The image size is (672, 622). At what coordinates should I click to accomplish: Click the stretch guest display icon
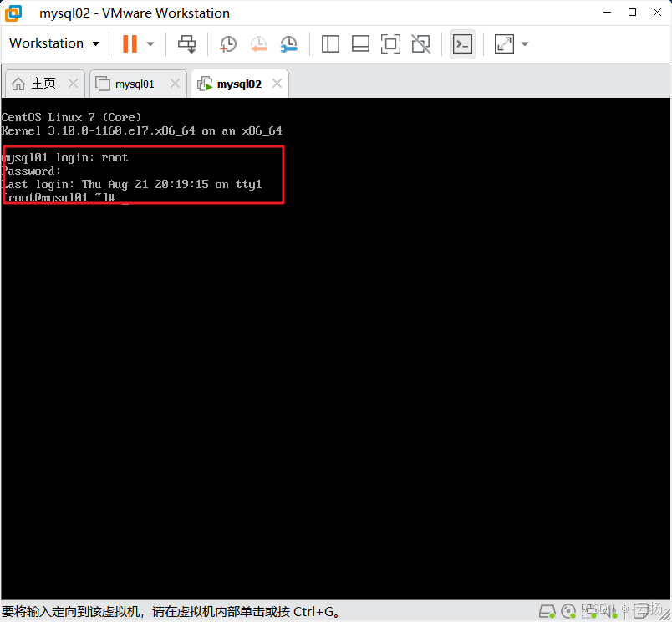click(504, 43)
